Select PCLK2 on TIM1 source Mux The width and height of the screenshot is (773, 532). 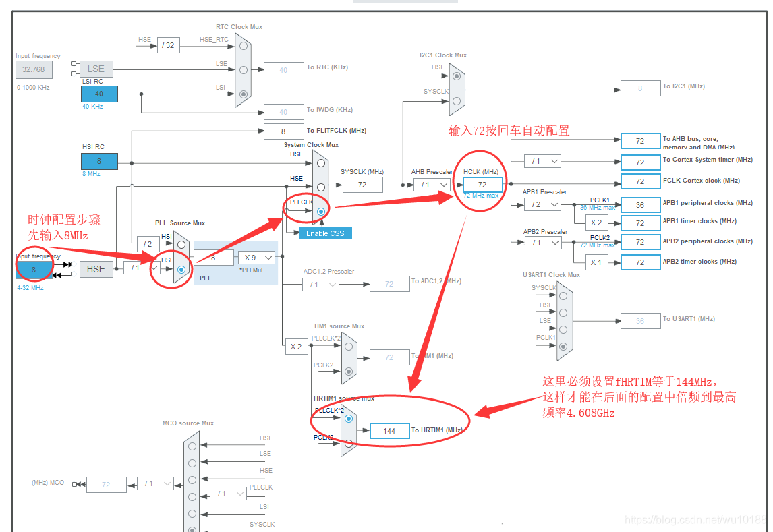pyautogui.click(x=349, y=371)
